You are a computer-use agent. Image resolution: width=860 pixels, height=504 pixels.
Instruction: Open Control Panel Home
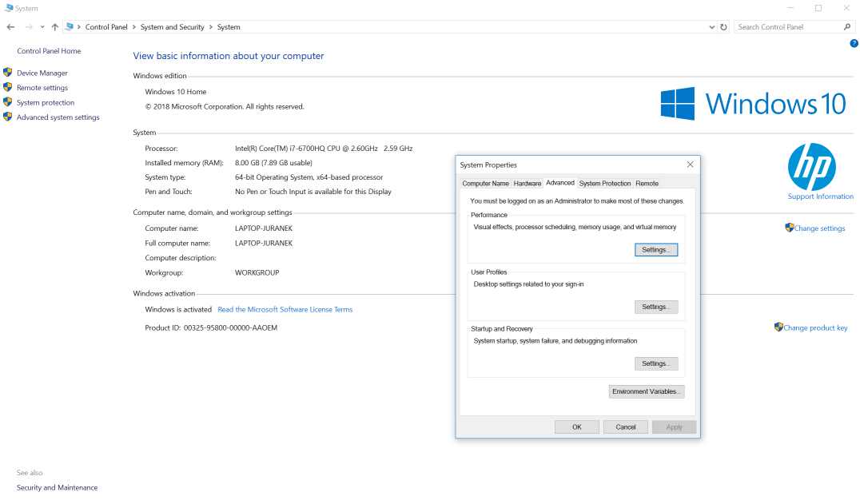[x=49, y=51]
